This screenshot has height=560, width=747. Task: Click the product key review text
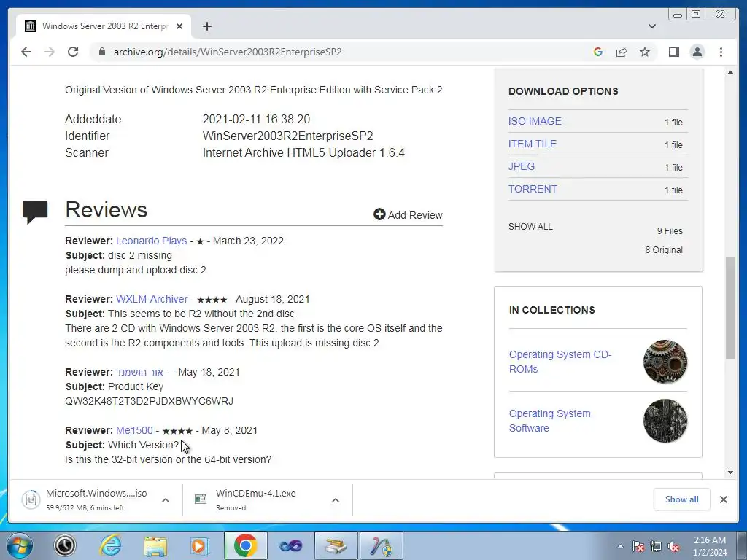click(x=149, y=401)
